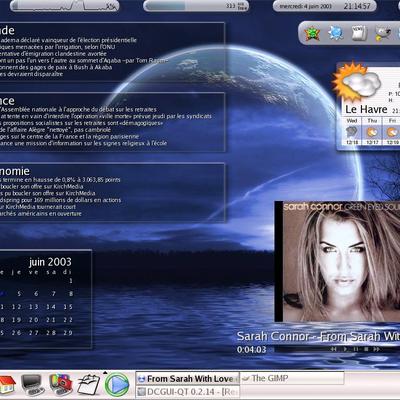Open headline about gages de paix à Bush à Akaba
The height and width of the screenshot is (400, 400).
pyautogui.click(x=56, y=67)
